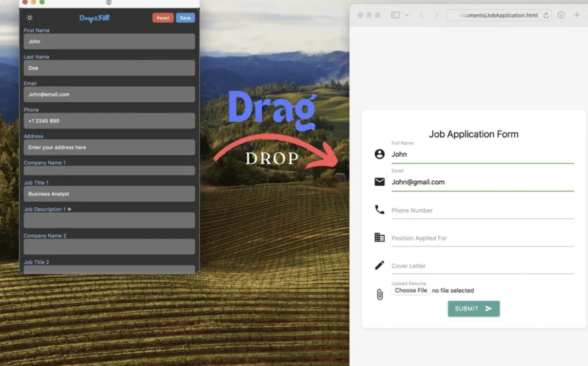Click the envelope icon beside Email
This screenshot has width=588, height=366.
point(379,182)
